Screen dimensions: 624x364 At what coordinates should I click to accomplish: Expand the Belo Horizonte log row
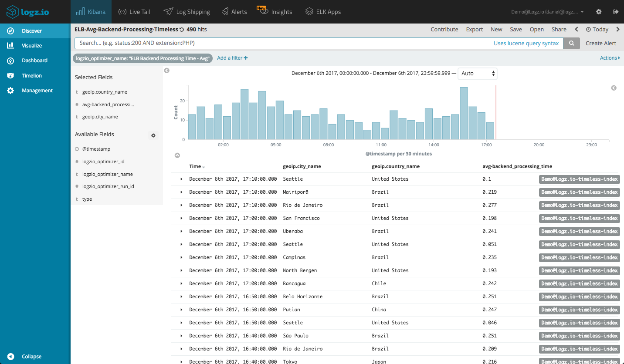point(181,297)
